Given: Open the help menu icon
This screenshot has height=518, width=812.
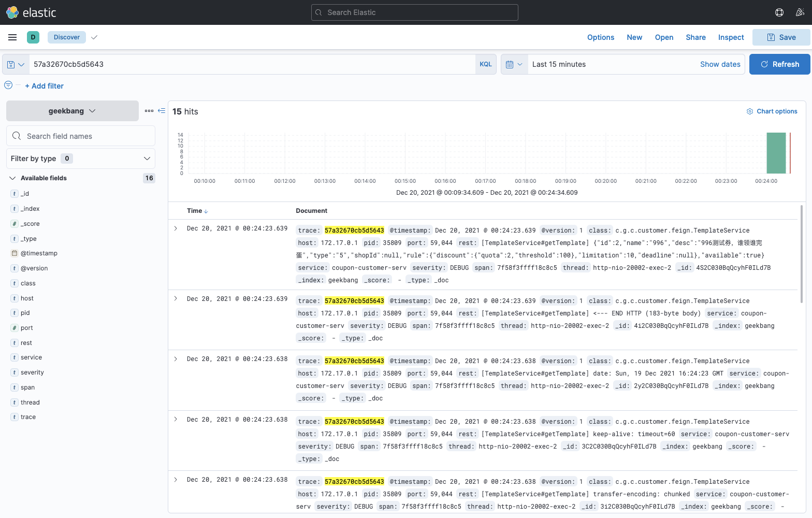Looking at the screenshot, I should [779, 12].
